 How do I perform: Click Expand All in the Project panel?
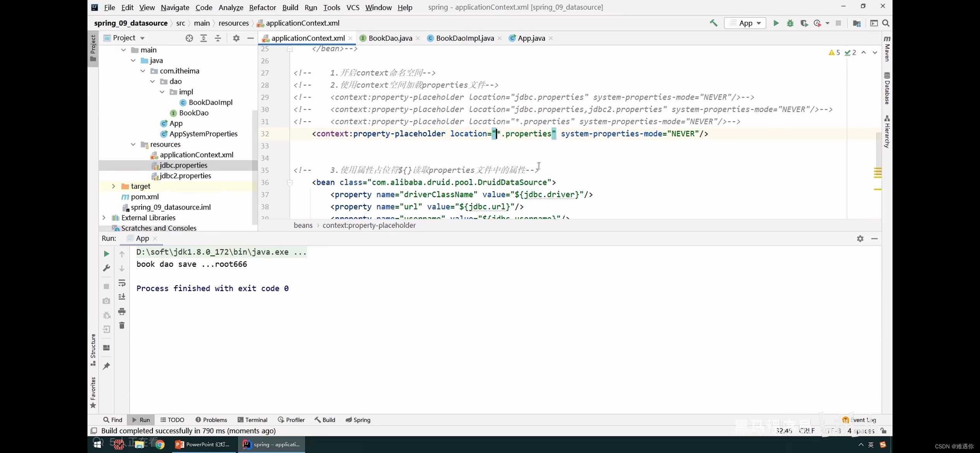click(x=204, y=38)
